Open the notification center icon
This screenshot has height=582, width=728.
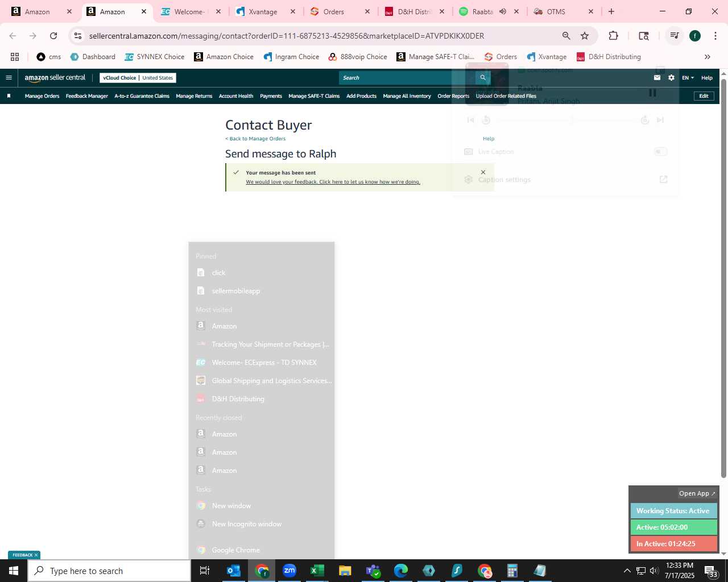(x=711, y=571)
